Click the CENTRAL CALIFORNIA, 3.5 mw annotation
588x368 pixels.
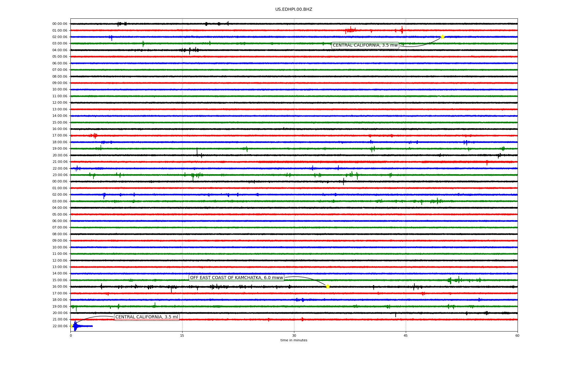click(x=365, y=45)
